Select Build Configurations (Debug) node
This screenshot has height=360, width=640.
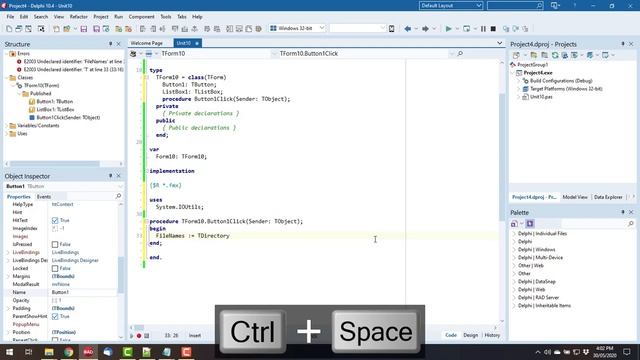pos(561,81)
